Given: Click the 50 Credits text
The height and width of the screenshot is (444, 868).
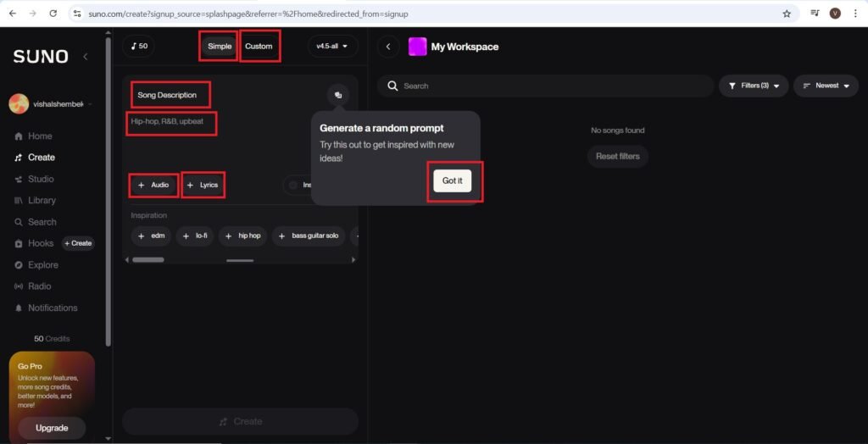Looking at the screenshot, I should coord(52,339).
